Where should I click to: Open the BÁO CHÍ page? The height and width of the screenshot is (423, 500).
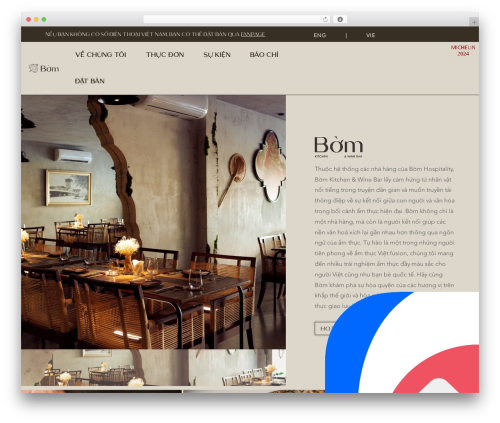point(264,55)
